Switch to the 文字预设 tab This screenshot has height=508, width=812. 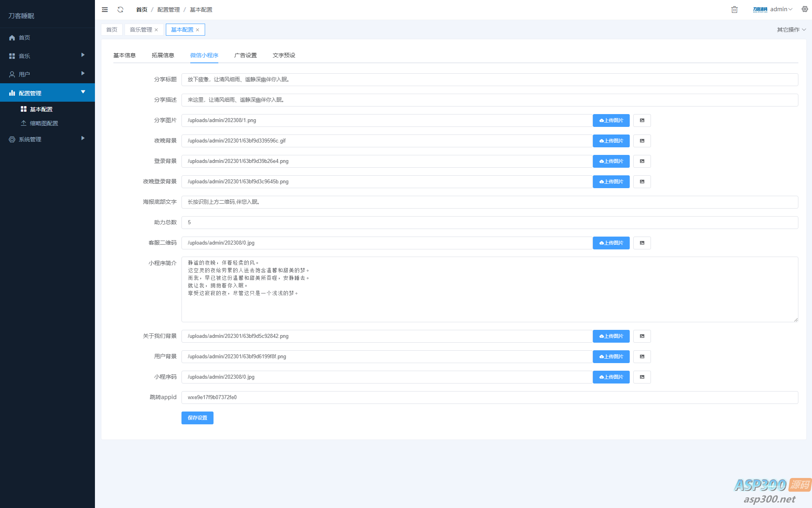point(284,55)
